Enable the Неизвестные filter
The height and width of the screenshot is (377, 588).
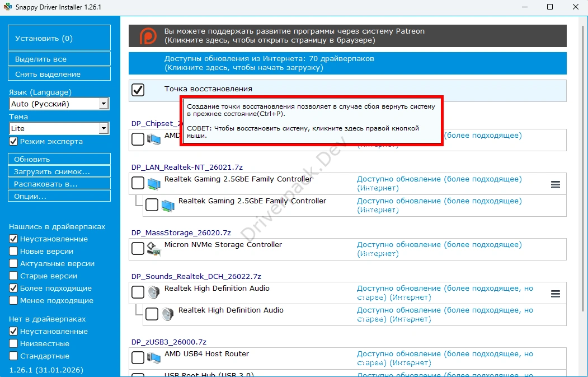click(13, 343)
